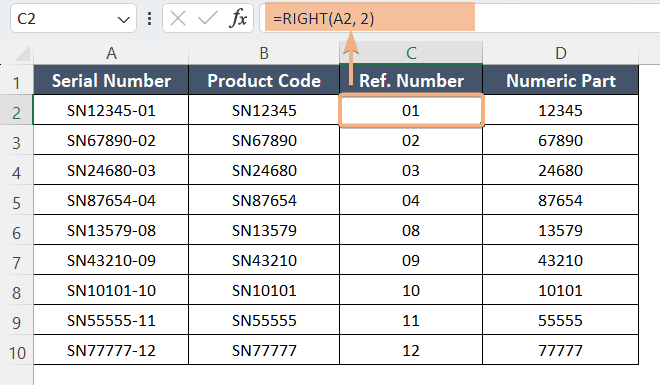Click the Insert Function fx icon
This screenshot has width=660, height=385.
pyautogui.click(x=238, y=19)
